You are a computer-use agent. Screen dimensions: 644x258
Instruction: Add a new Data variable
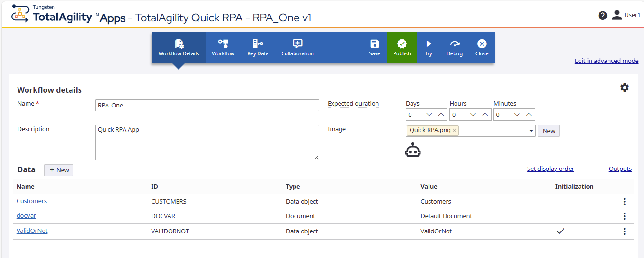(59, 170)
